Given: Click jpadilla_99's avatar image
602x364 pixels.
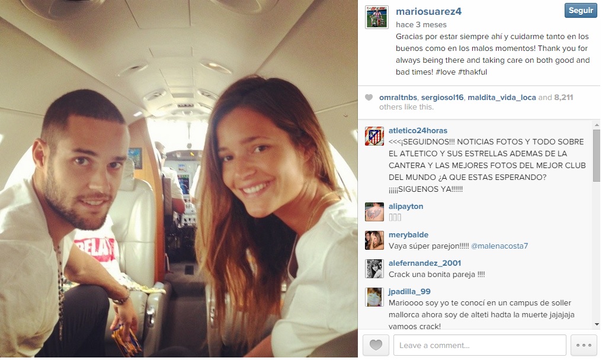Looking at the screenshot, I should pyautogui.click(x=374, y=297).
